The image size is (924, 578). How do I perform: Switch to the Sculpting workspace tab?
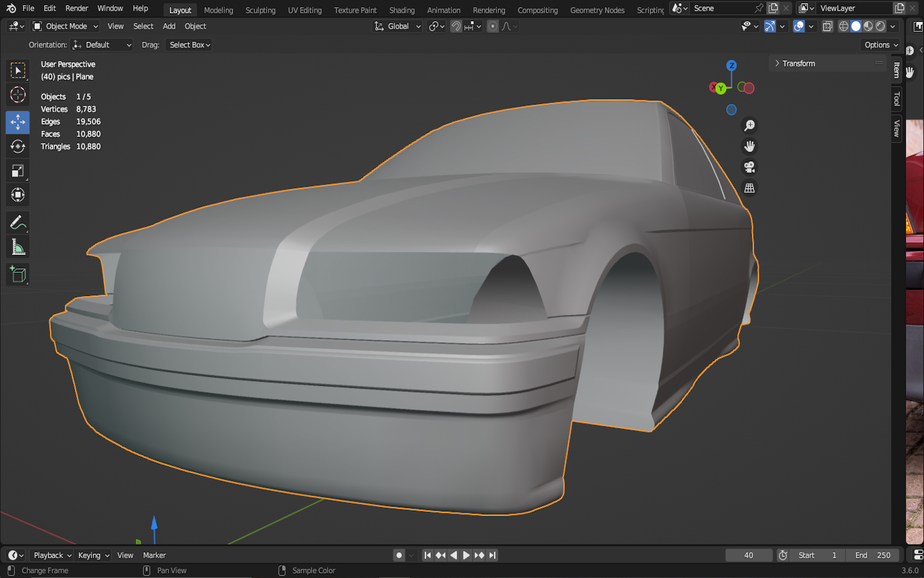(x=260, y=10)
